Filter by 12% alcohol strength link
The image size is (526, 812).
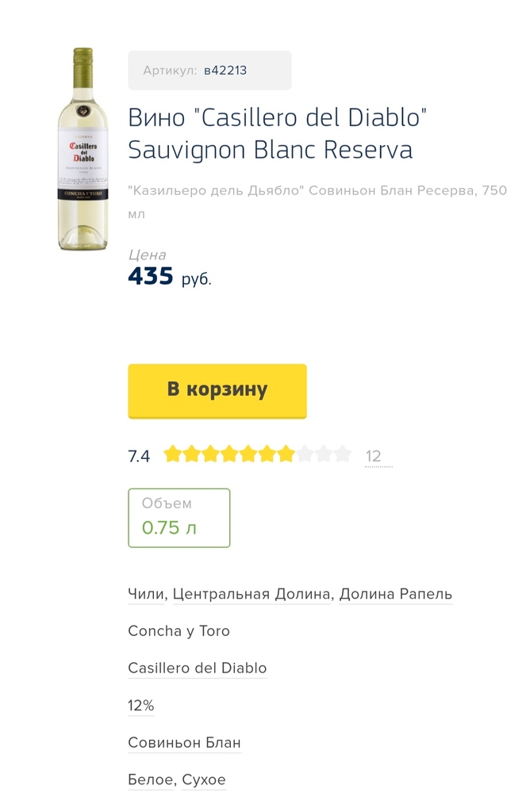(x=140, y=706)
